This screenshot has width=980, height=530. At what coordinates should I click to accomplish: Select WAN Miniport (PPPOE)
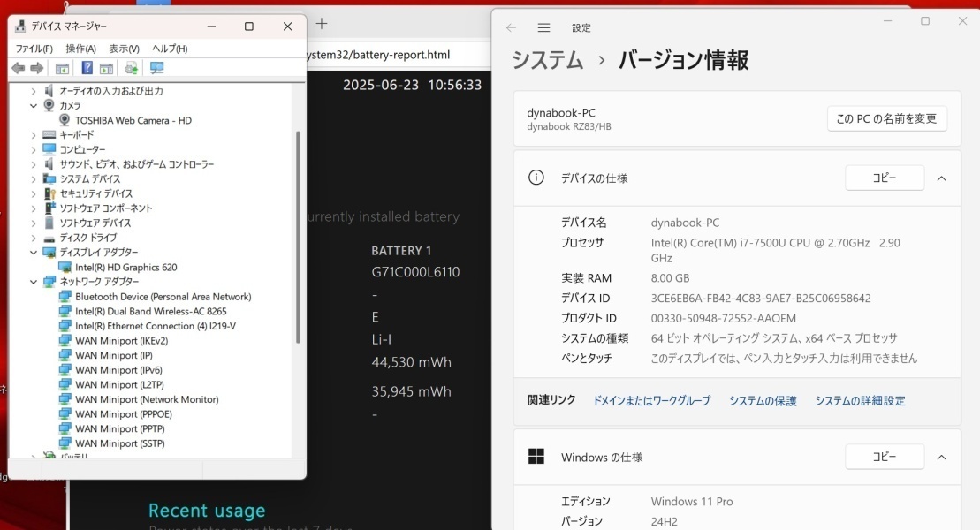[123, 413]
